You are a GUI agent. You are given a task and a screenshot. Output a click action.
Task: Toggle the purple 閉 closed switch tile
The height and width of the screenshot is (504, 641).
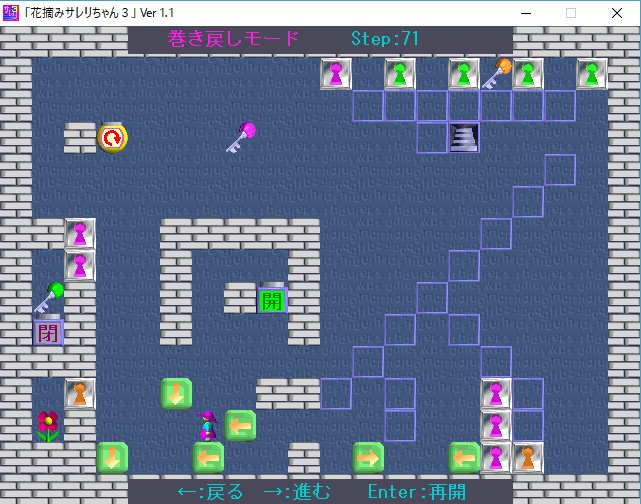(x=48, y=330)
